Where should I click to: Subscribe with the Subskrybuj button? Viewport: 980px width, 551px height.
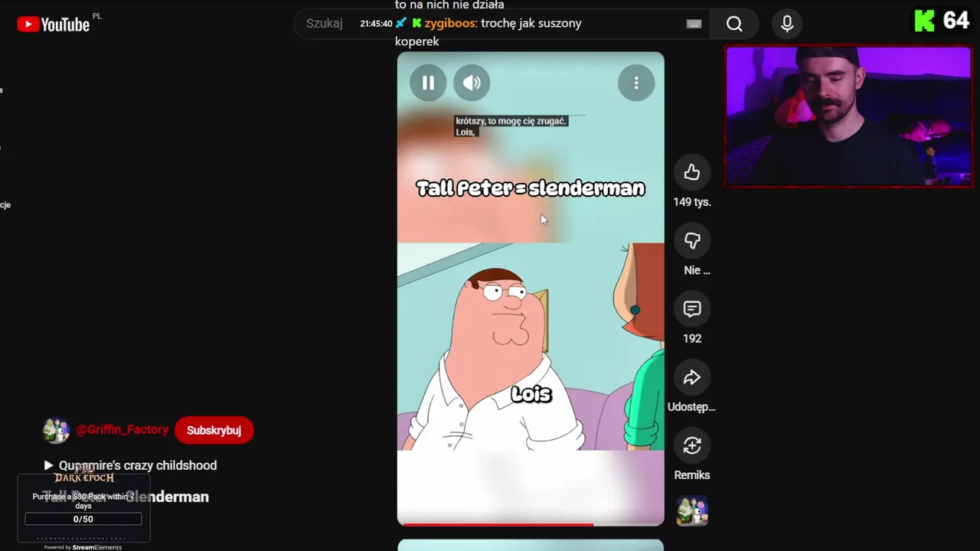coord(214,430)
